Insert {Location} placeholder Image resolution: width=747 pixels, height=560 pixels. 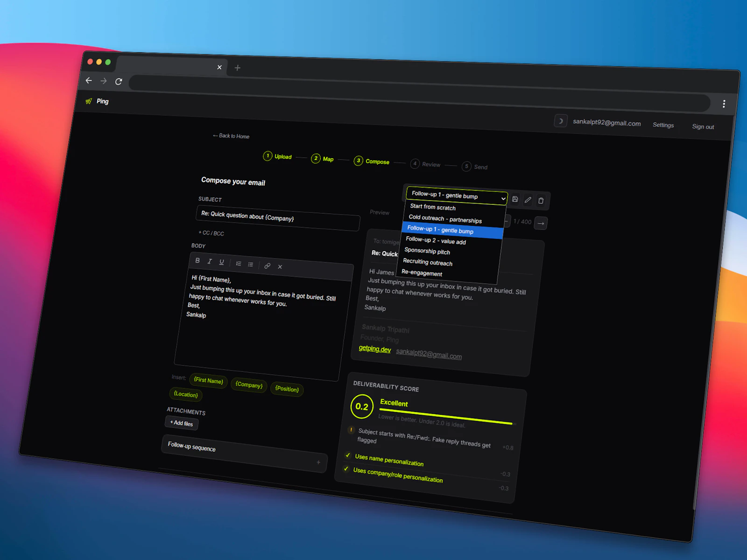[185, 394]
